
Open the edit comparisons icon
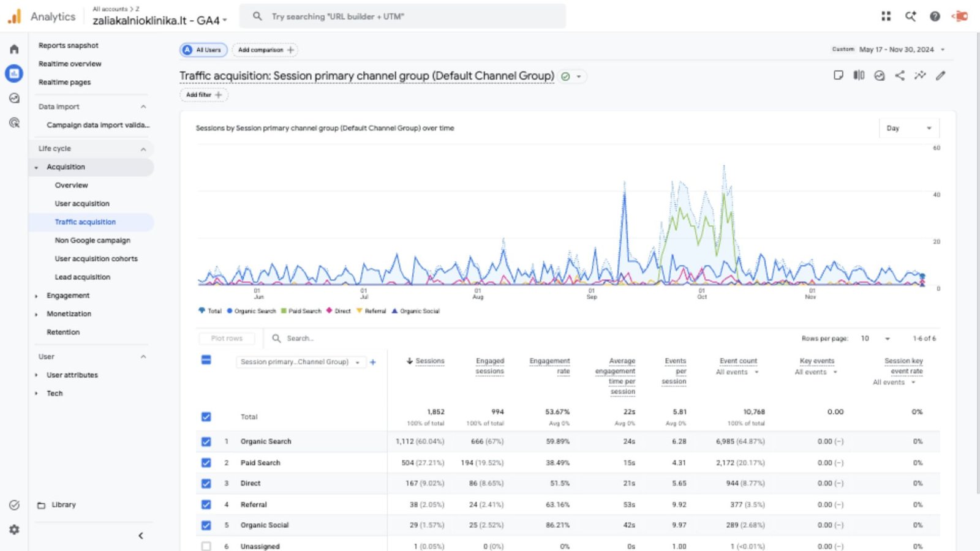coord(859,75)
